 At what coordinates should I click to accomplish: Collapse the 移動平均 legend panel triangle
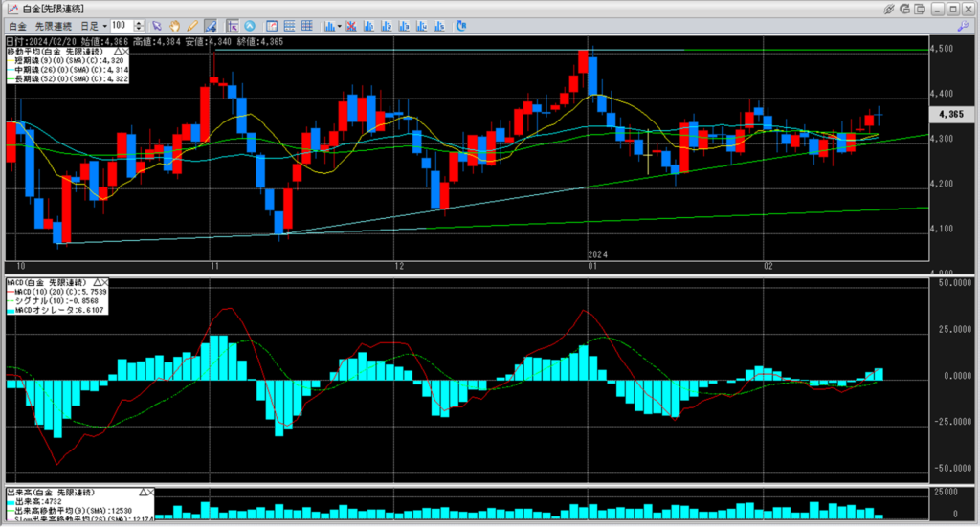pyautogui.click(x=118, y=52)
